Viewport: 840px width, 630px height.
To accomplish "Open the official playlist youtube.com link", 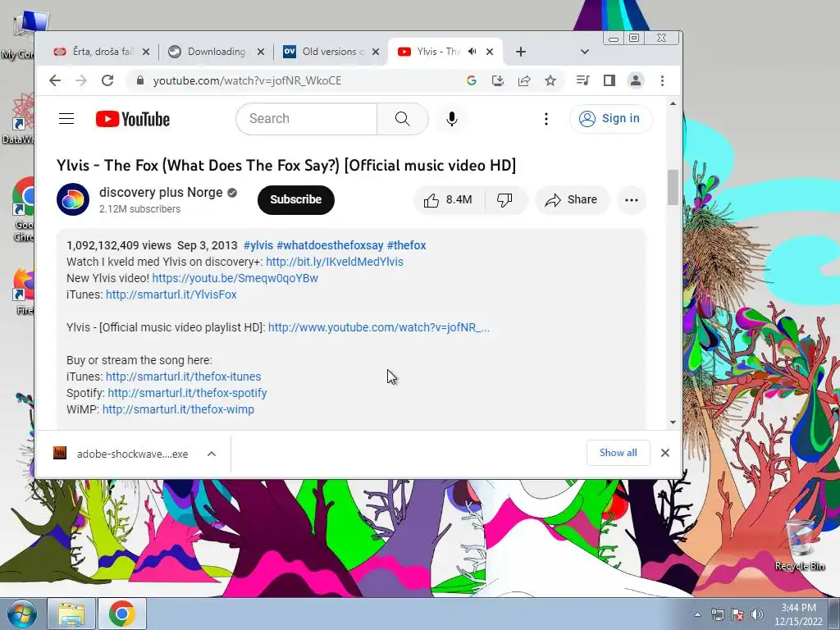I will coord(379,327).
